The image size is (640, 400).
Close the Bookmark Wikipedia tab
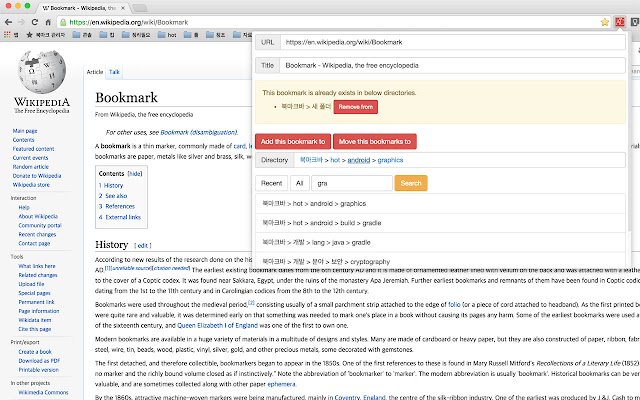pyautogui.click(x=123, y=8)
